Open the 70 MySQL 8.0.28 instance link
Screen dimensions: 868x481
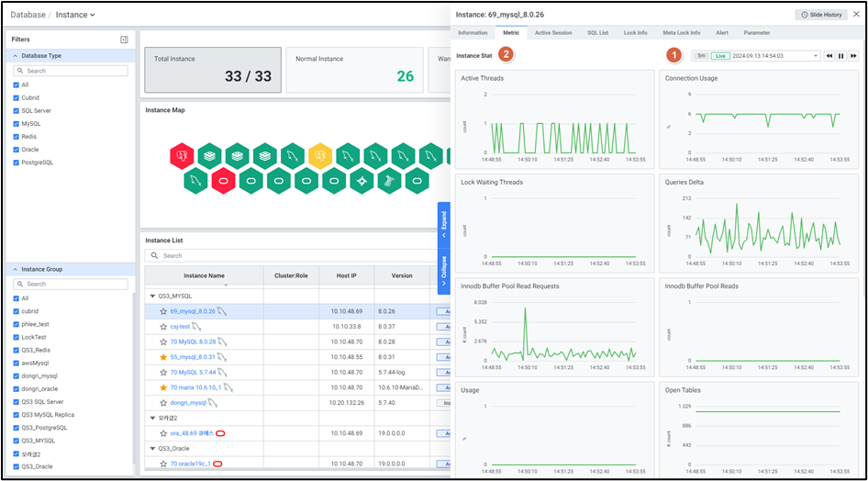(193, 341)
